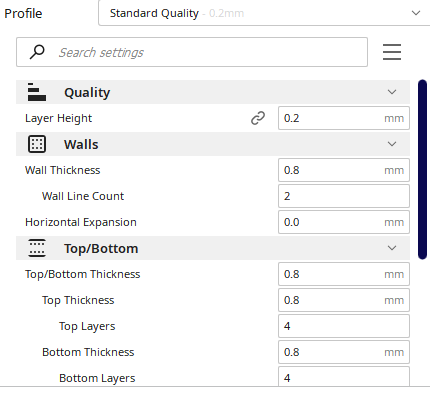Viewport: 430px width, 394px height.
Task: Click the Walls section icon
Action: coord(37,144)
